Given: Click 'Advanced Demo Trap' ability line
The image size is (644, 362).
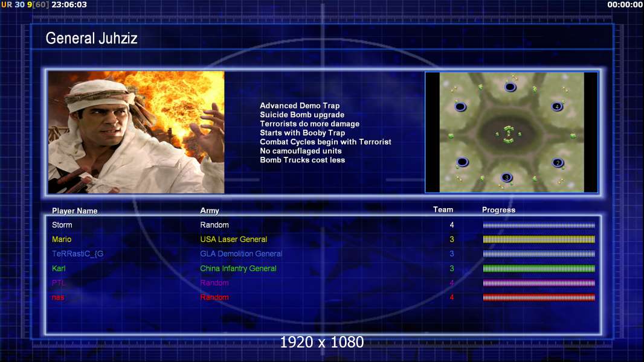Looking at the screenshot, I should (300, 106).
